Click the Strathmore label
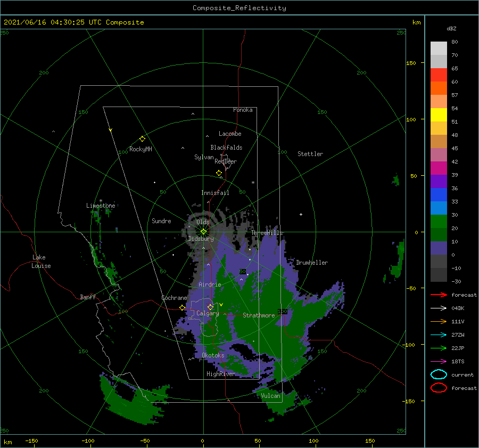The height and width of the screenshot is (448, 479). click(x=259, y=315)
